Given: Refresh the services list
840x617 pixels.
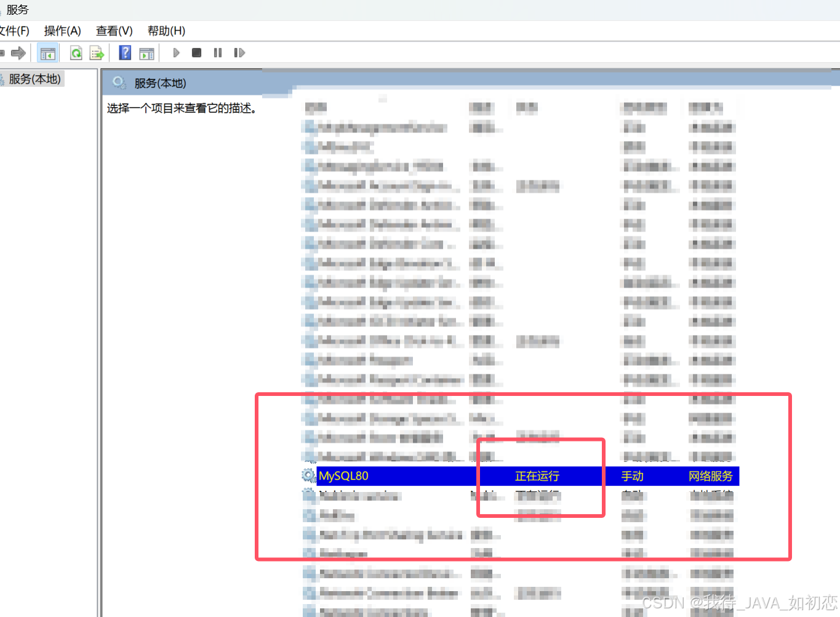Looking at the screenshot, I should (75, 52).
